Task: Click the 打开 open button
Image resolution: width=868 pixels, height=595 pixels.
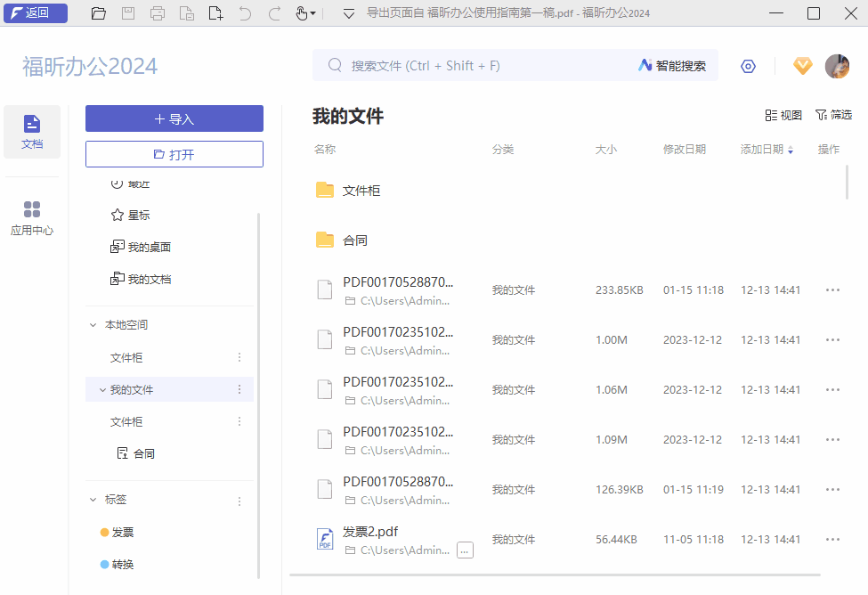Action: (x=174, y=153)
